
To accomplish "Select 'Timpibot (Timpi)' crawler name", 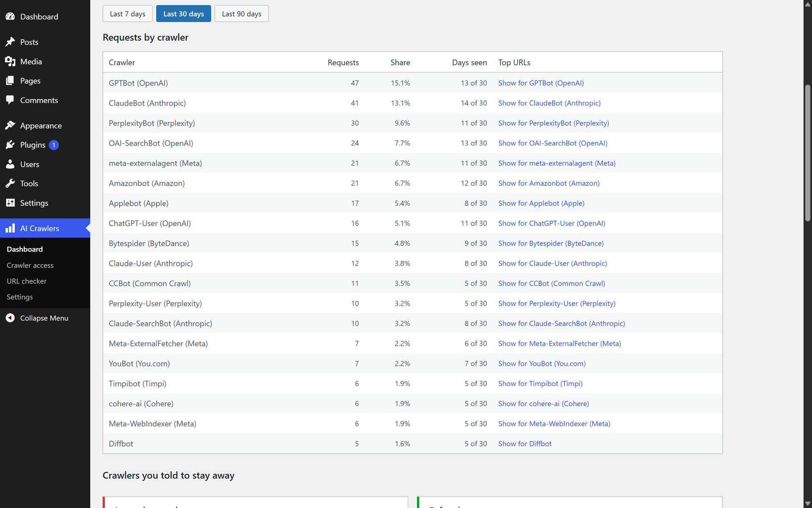I will pyautogui.click(x=137, y=384).
